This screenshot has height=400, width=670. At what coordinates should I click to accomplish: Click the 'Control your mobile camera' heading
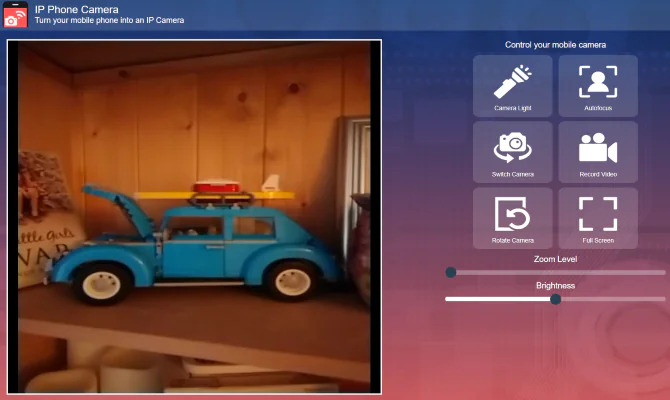[x=555, y=45]
